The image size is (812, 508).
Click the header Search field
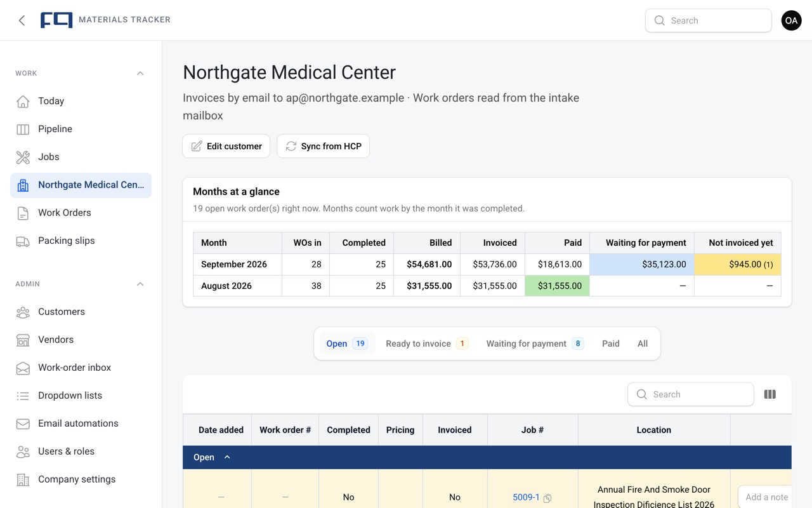709,20
